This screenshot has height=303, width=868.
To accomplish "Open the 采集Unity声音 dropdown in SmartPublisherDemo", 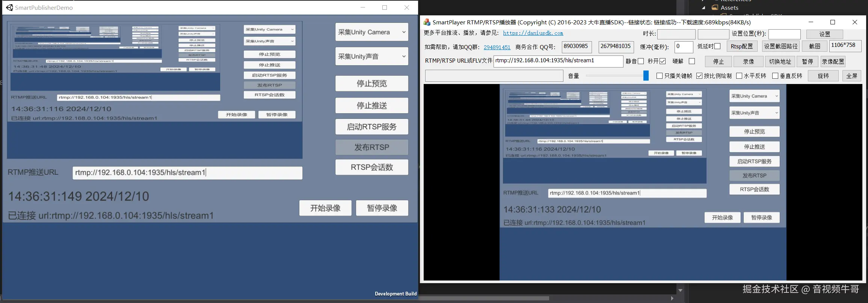I will point(371,56).
